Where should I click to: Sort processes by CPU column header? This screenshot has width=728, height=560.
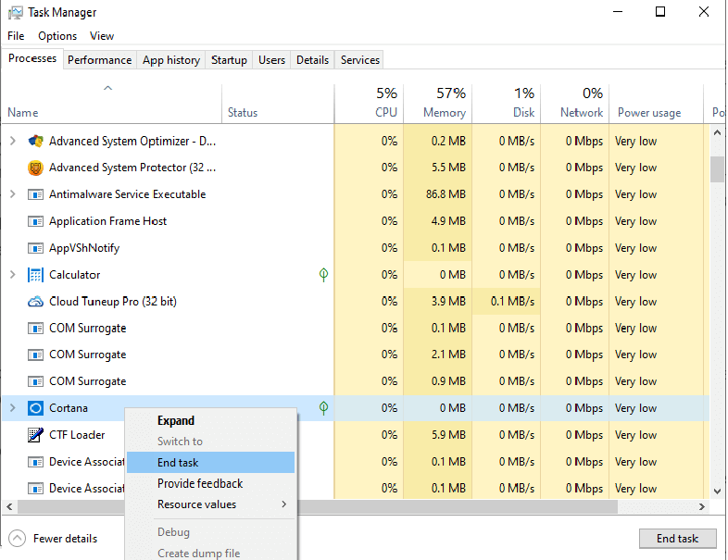point(369,103)
